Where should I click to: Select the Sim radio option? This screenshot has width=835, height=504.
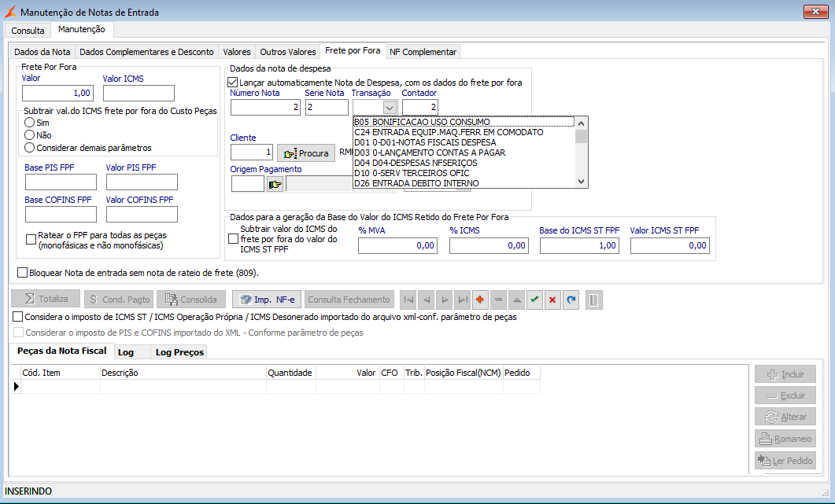tap(30, 123)
